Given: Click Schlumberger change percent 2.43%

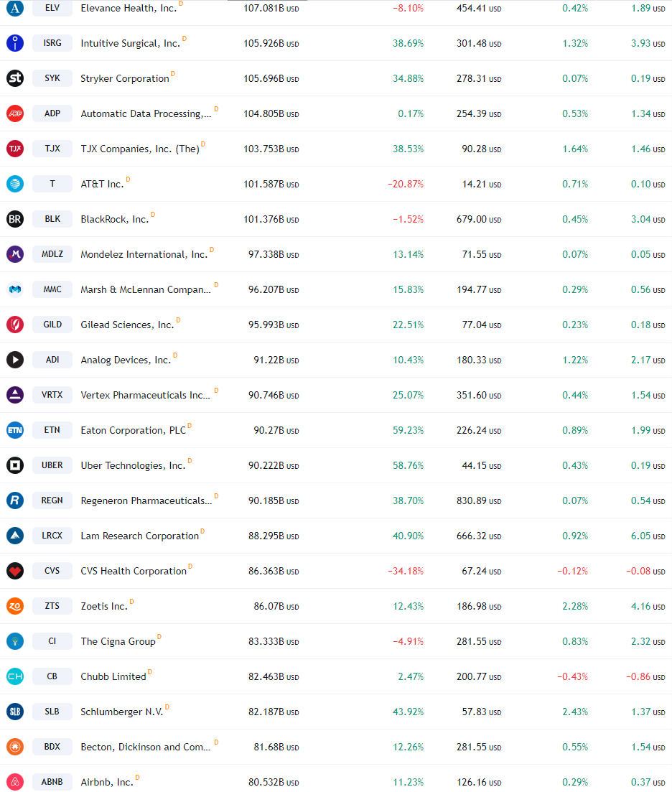Looking at the screenshot, I should (576, 712).
